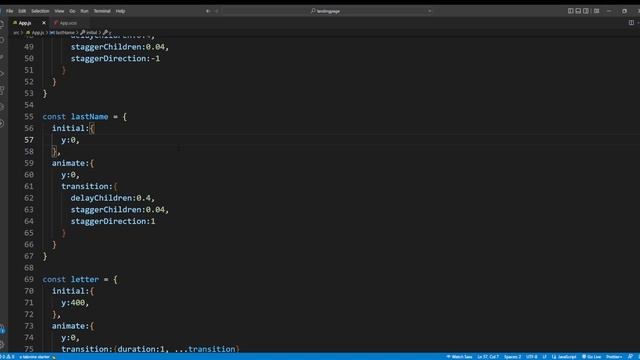Image resolution: width=640 pixels, height=360 pixels.
Task: Click the Prettier status bar item
Action: pyautogui.click(x=614, y=357)
